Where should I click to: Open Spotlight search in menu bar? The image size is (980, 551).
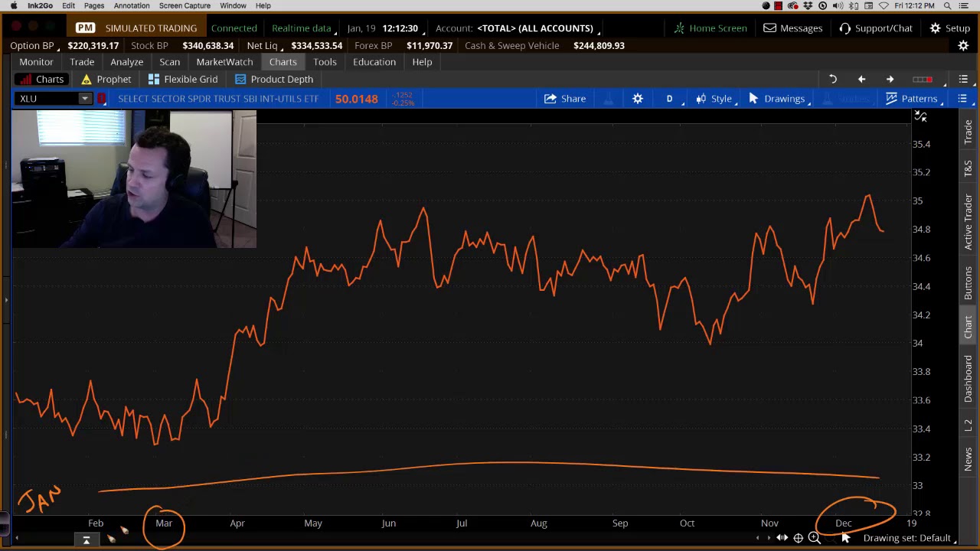[948, 5]
